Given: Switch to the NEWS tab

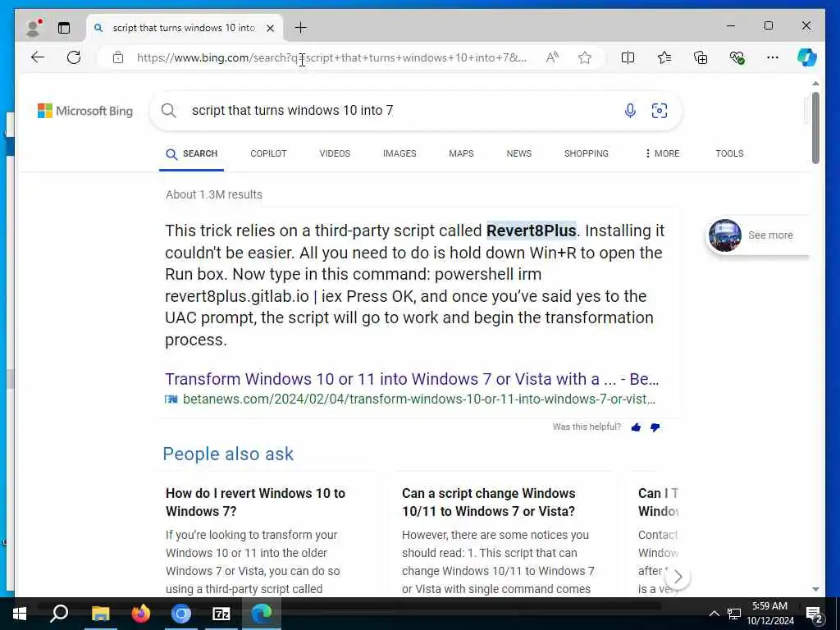Looking at the screenshot, I should [x=519, y=153].
